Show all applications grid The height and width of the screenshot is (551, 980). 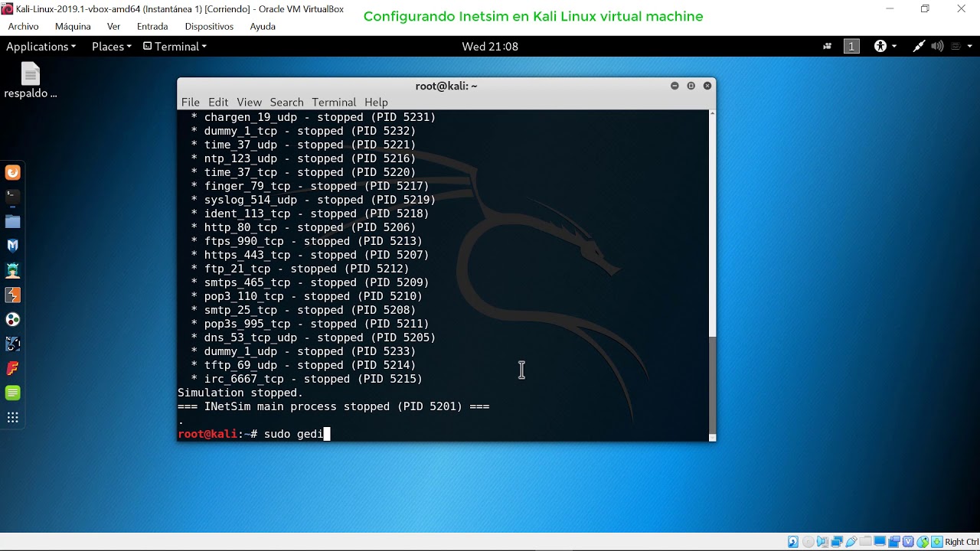(x=12, y=417)
